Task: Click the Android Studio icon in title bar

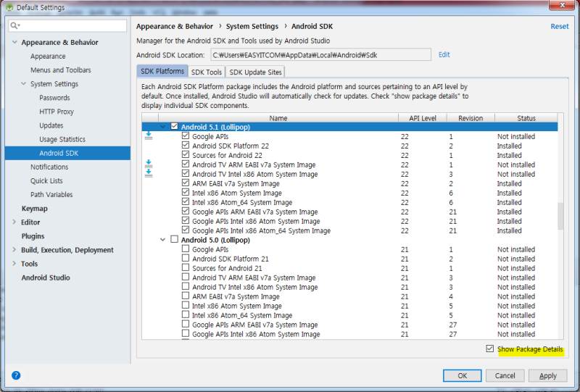Action: 9,7
